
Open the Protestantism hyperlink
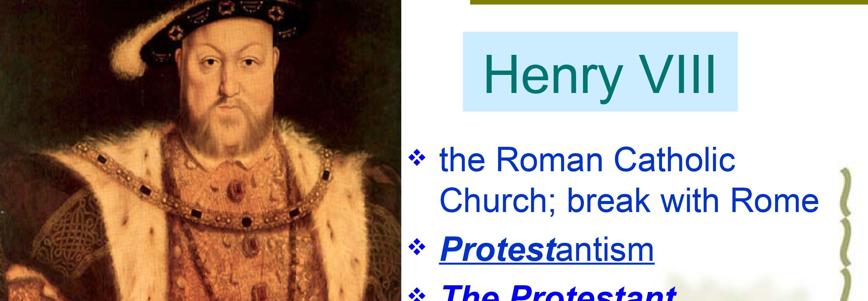(547, 250)
